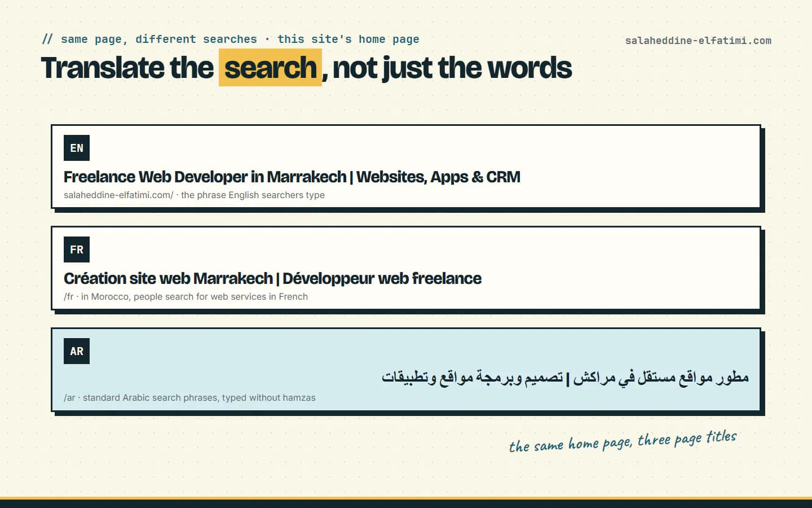Image resolution: width=812 pixels, height=508 pixels.
Task: Click '/ar · standard Arabic search phrases' caption
Action: point(189,397)
